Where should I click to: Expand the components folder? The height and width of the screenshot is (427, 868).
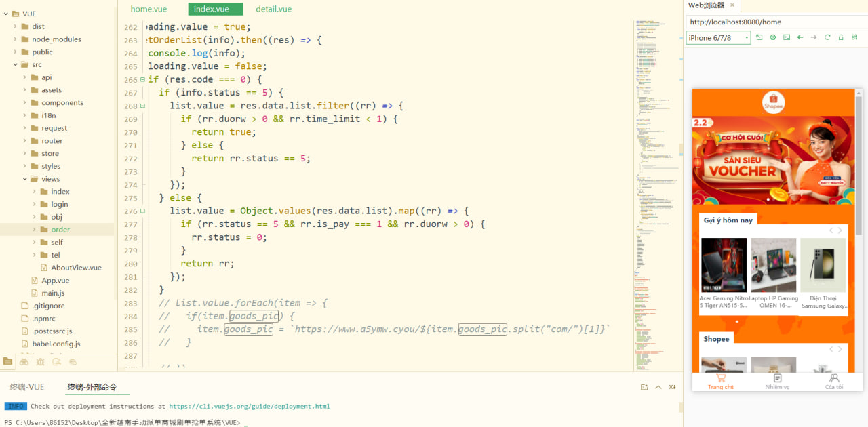[x=25, y=103]
